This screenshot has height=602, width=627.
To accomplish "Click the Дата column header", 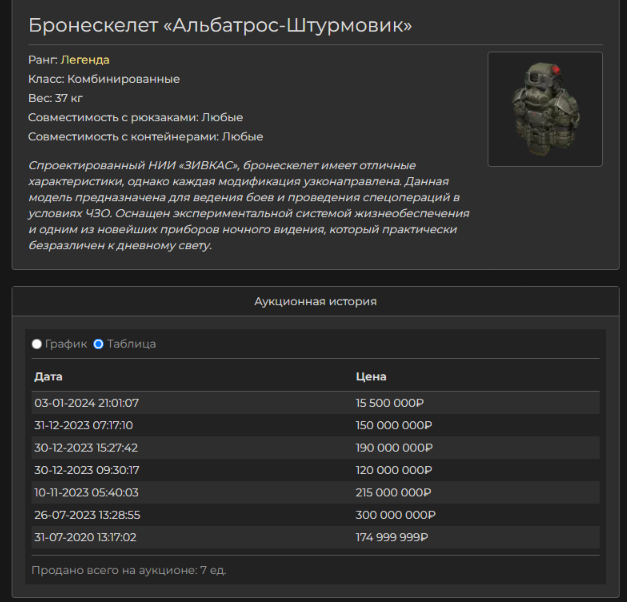I will [x=48, y=377].
